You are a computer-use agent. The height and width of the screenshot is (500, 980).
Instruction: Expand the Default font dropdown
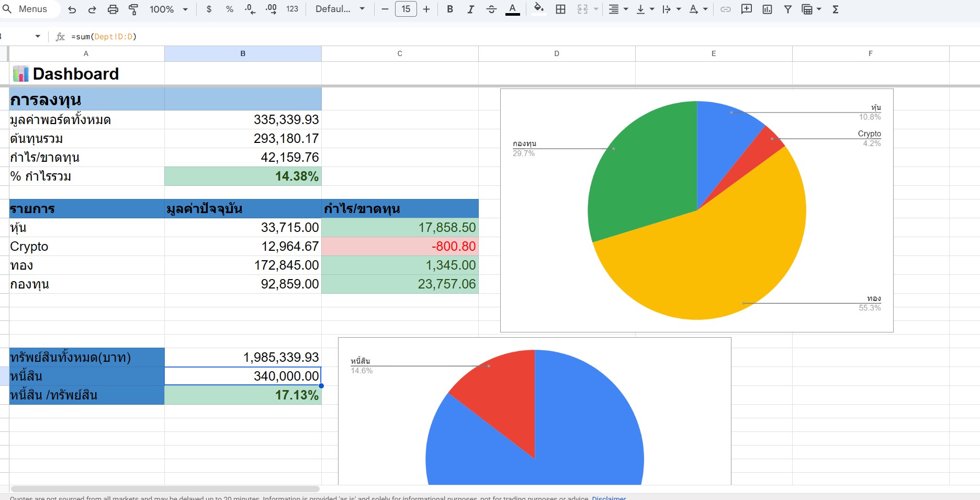point(340,9)
